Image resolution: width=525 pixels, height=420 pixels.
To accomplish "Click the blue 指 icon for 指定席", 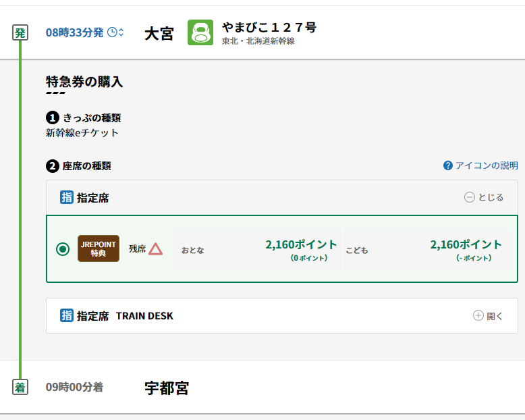I will coord(67,198).
